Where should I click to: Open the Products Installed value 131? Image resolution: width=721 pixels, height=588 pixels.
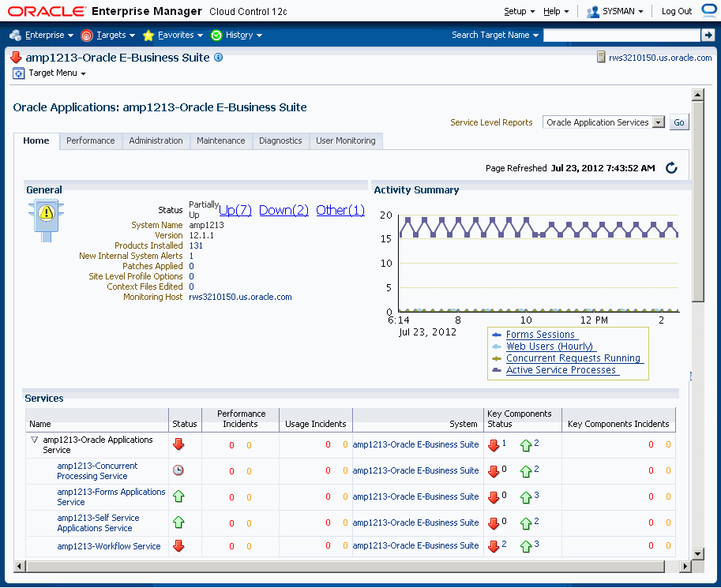[196, 245]
